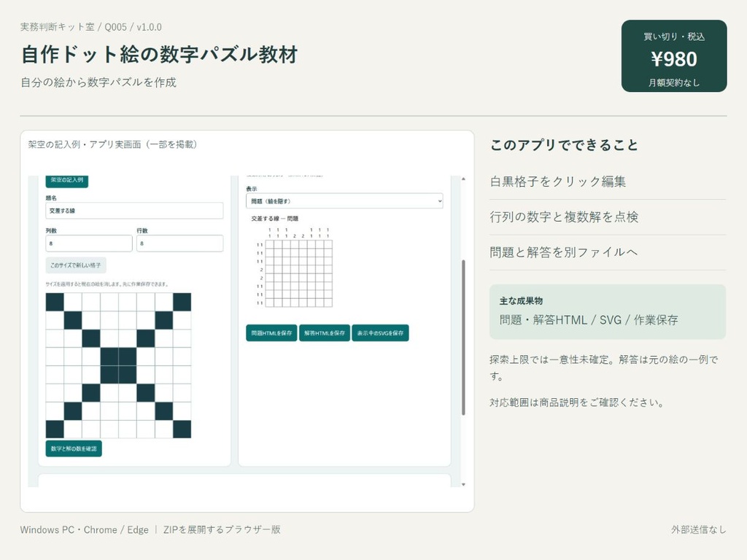Click the 数字と解の数を確認 button

[x=74, y=448]
